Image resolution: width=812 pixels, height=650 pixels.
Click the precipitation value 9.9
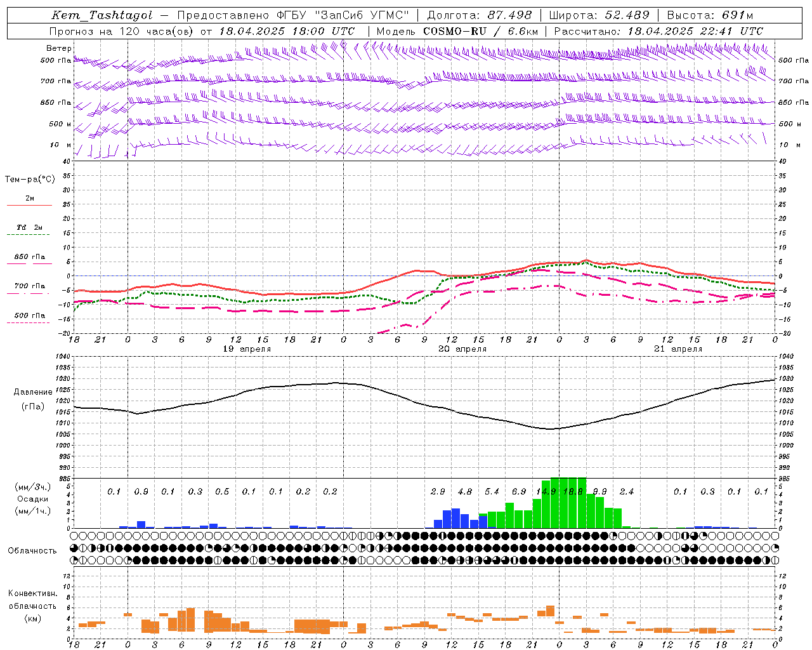coord(599,492)
